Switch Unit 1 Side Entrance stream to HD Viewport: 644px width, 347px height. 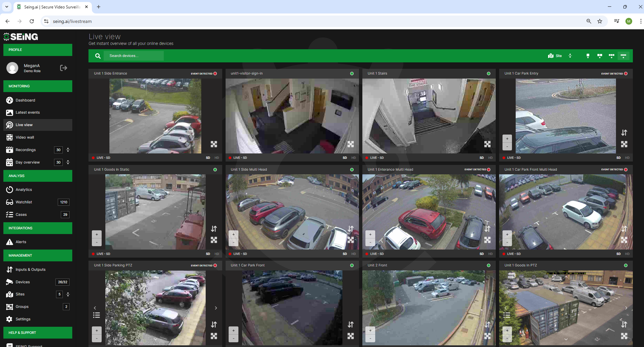coord(216,157)
